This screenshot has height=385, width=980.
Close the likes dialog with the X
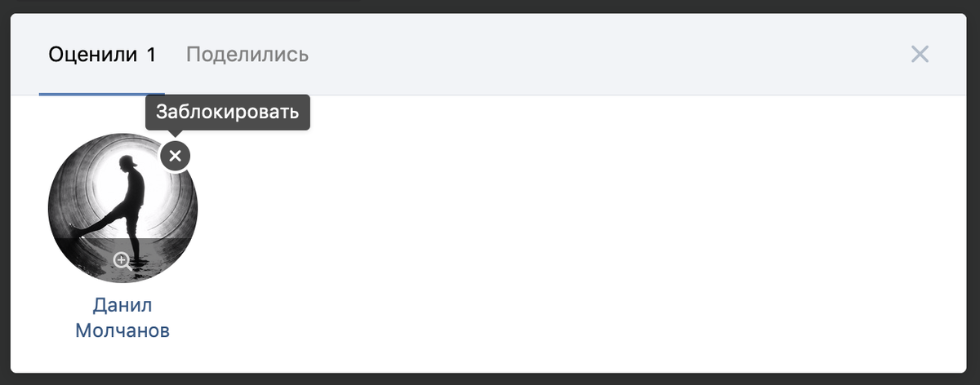920,55
